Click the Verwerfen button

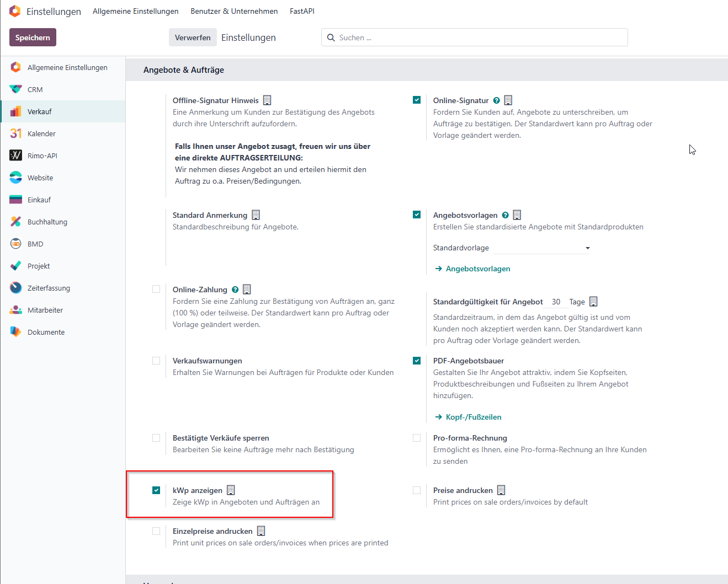(x=193, y=37)
